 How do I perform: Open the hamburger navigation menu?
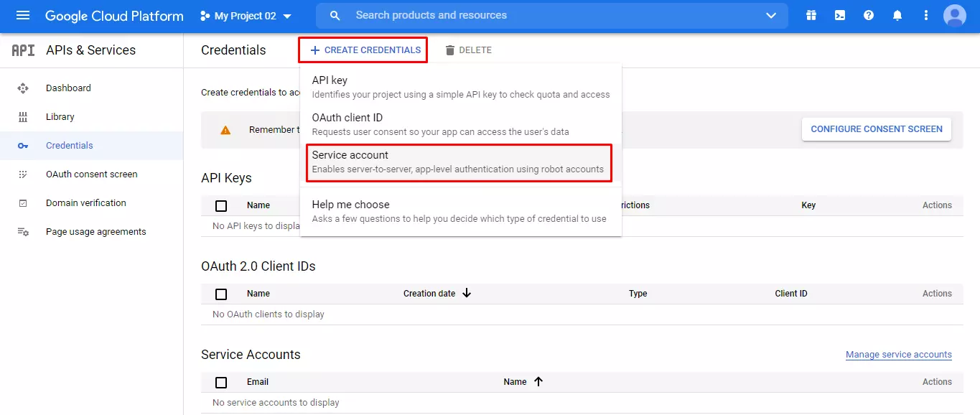coord(23,15)
